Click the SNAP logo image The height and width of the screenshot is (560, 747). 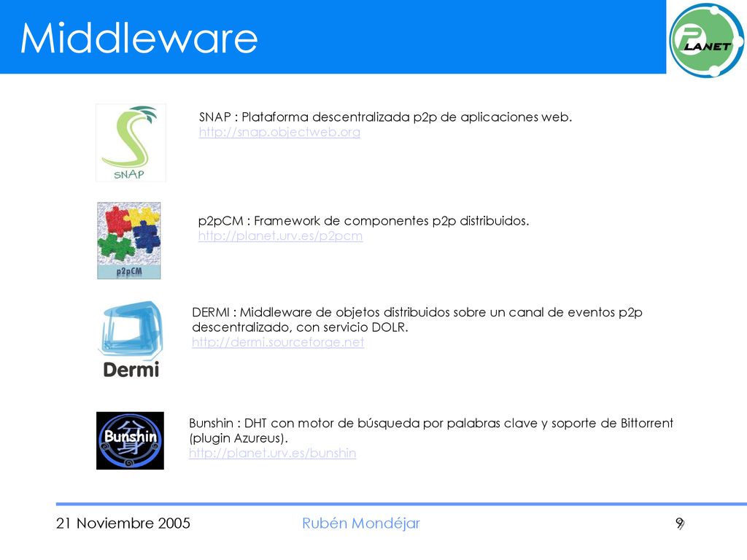point(131,143)
